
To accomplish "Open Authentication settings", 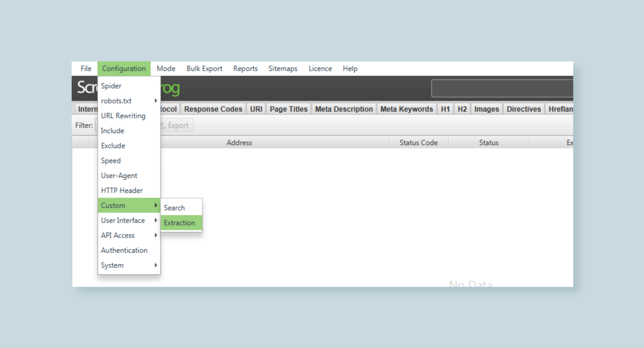I will tap(129, 251).
